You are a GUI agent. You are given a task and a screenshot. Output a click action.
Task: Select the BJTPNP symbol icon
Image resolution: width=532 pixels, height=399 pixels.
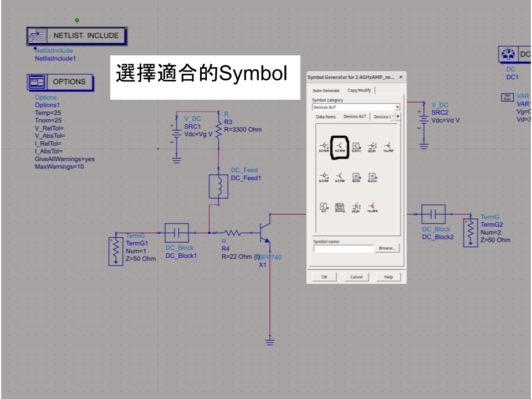coord(340,176)
